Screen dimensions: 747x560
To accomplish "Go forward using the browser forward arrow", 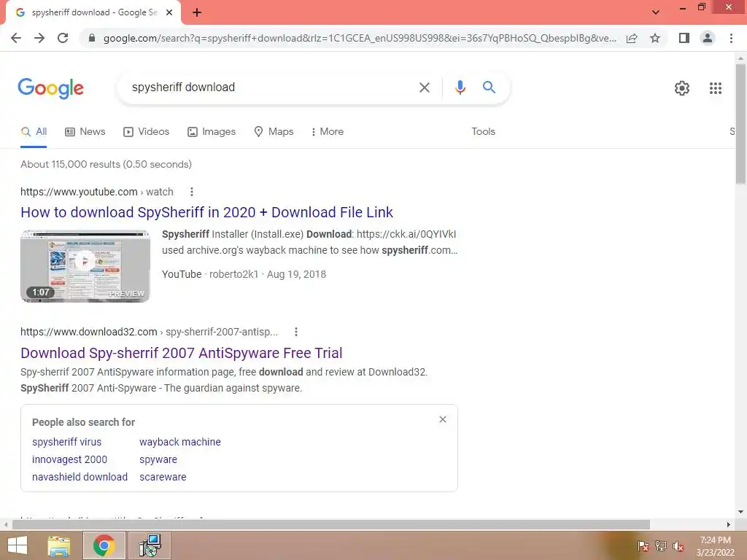I will point(39,38).
